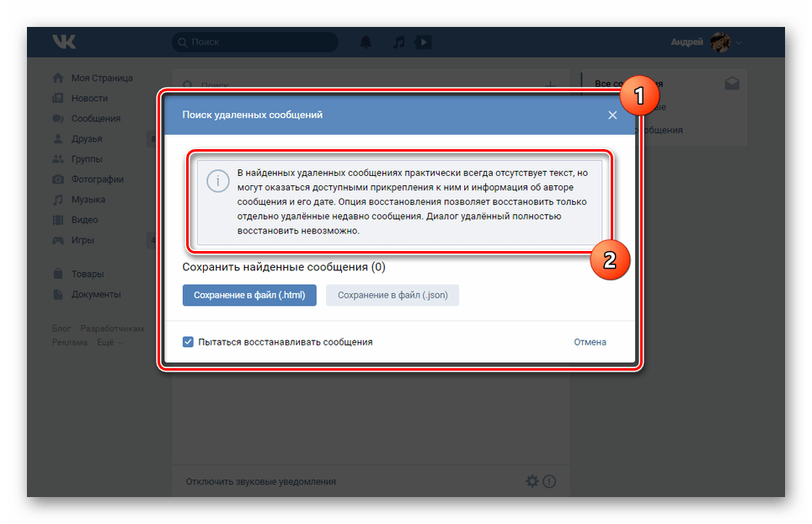The height and width of the screenshot is (524, 812).
Task: Open the Блог footer link
Action: [x=61, y=329]
